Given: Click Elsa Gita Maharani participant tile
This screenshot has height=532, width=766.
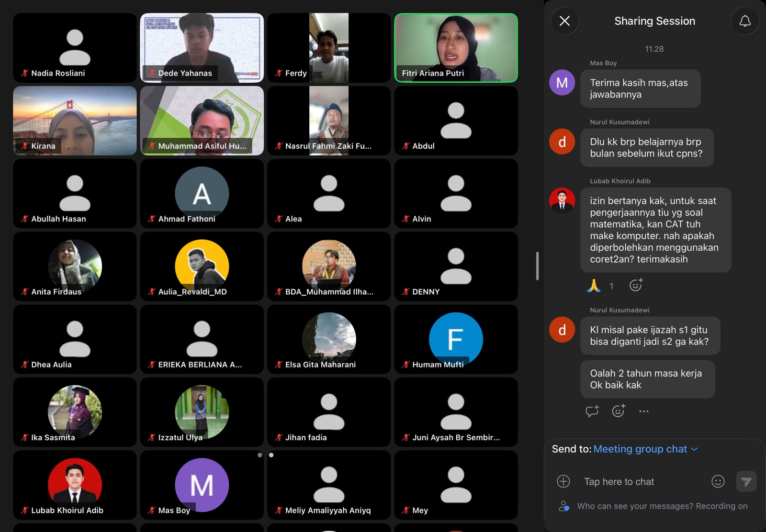Looking at the screenshot, I should point(329,339).
